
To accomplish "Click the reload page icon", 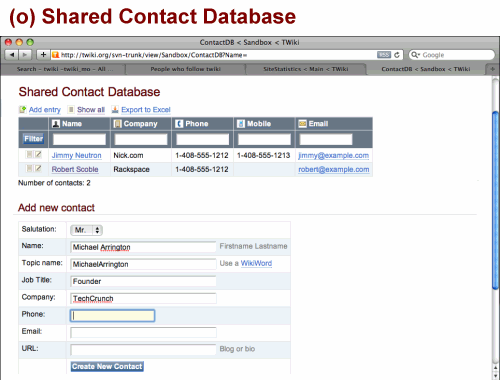I will click(x=397, y=55).
